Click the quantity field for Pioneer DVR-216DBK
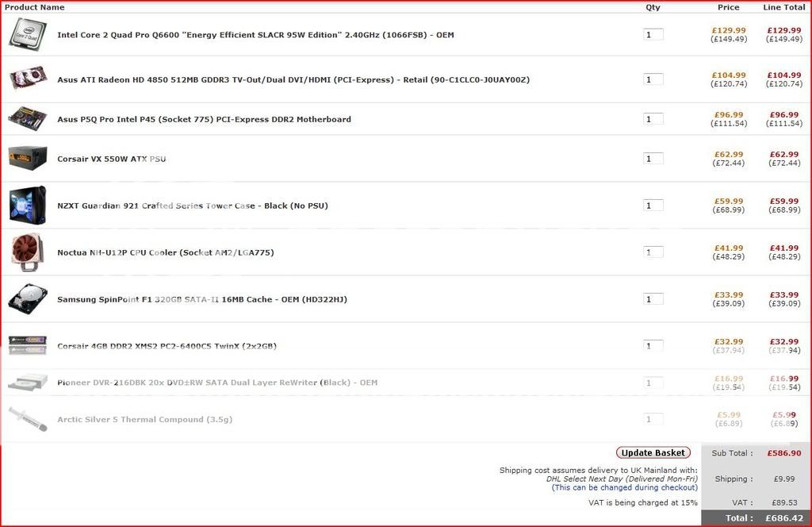This screenshot has width=812, height=527. pyautogui.click(x=653, y=383)
